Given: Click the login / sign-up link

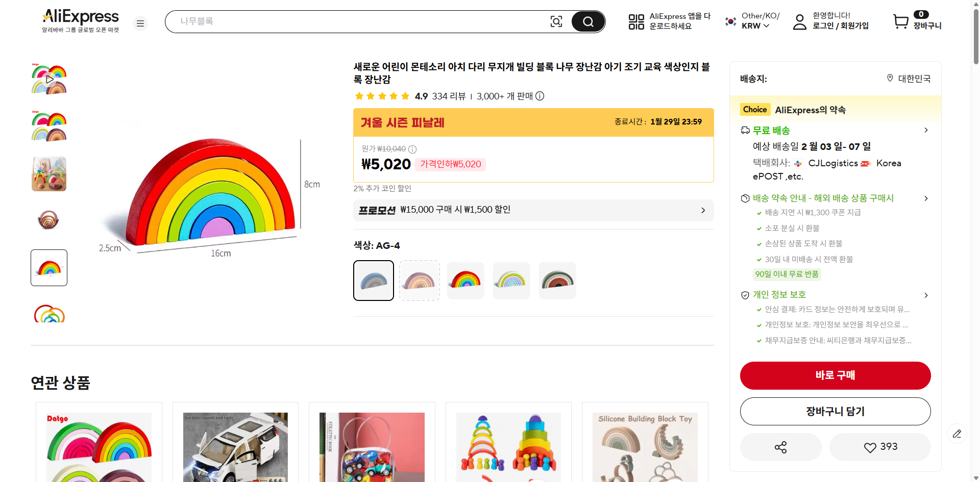Looking at the screenshot, I should click(x=840, y=26).
